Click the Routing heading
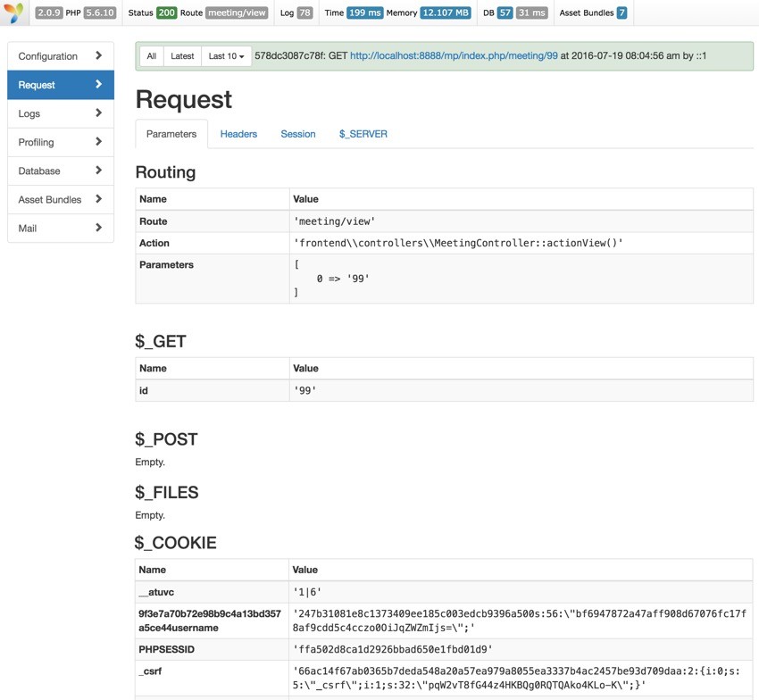The height and width of the screenshot is (700, 759). [x=165, y=171]
